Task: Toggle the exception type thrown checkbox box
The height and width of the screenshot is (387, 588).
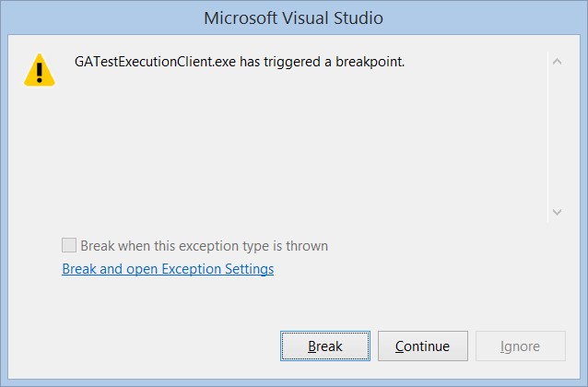Action: 69,246
